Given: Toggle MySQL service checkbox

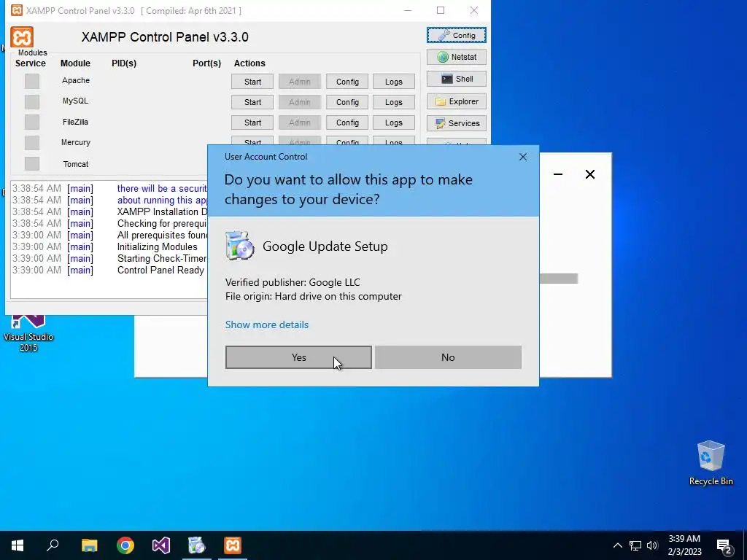Looking at the screenshot, I should click(x=32, y=101).
